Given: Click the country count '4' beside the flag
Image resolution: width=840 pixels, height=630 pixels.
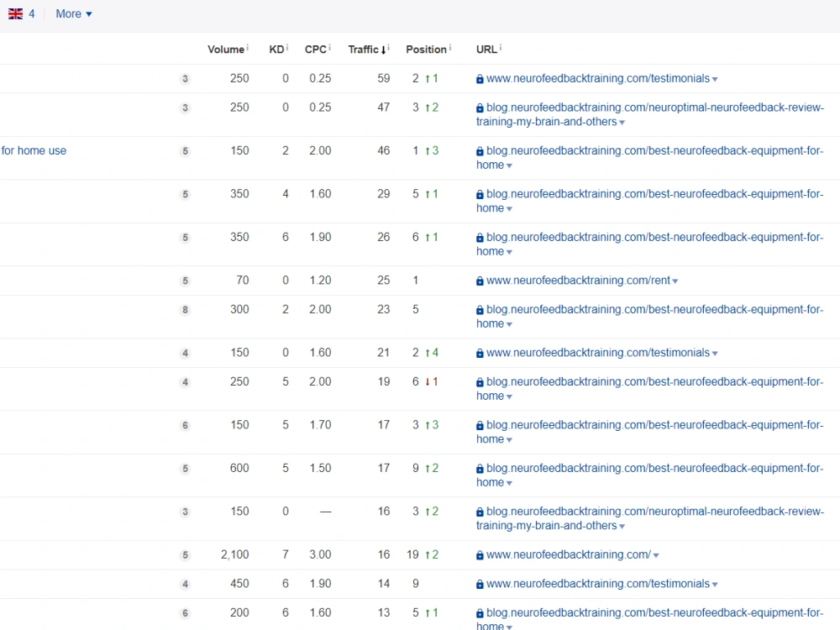Looking at the screenshot, I should 32,14.
